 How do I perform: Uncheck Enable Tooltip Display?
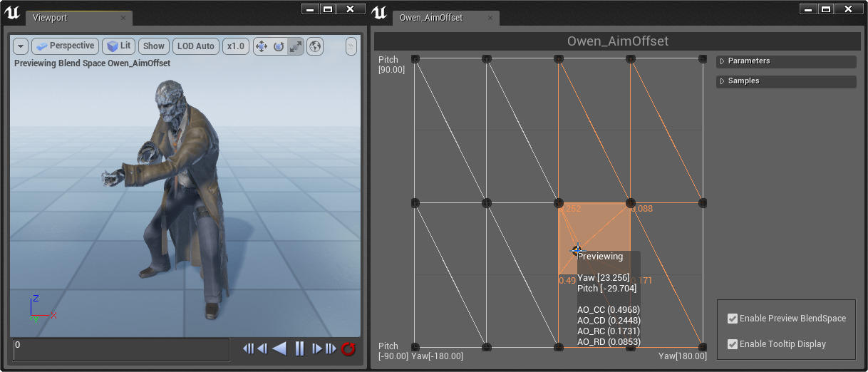(732, 344)
